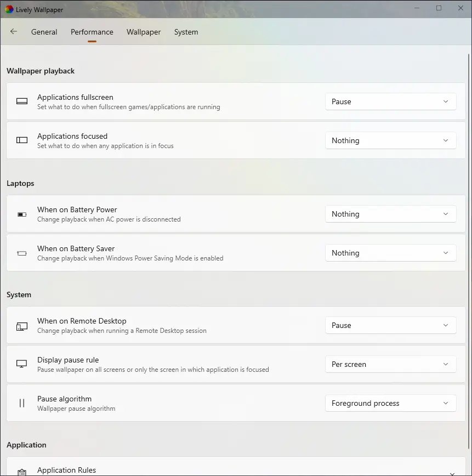The image size is (472, 476).
Task: Open the Applications fullscreen Pause dropdown
Action: coord(390,101)
